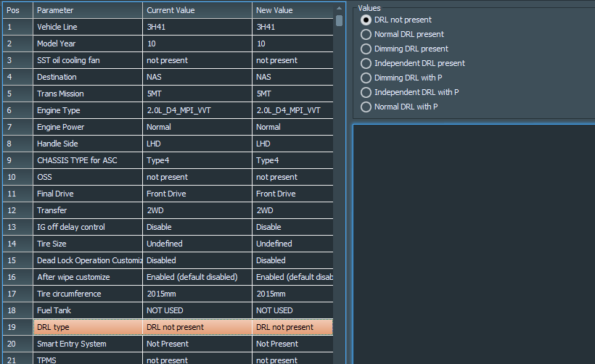This screenshot has height=364, width=595.
Task: Click the New Value cell for Trans Mission
Action: tap(292, 94)
